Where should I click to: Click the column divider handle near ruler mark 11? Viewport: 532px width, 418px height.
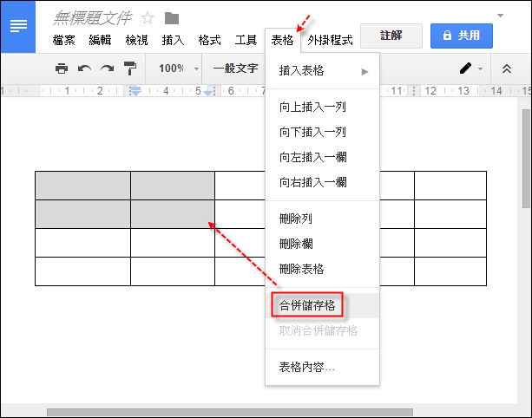coord(414,91)
